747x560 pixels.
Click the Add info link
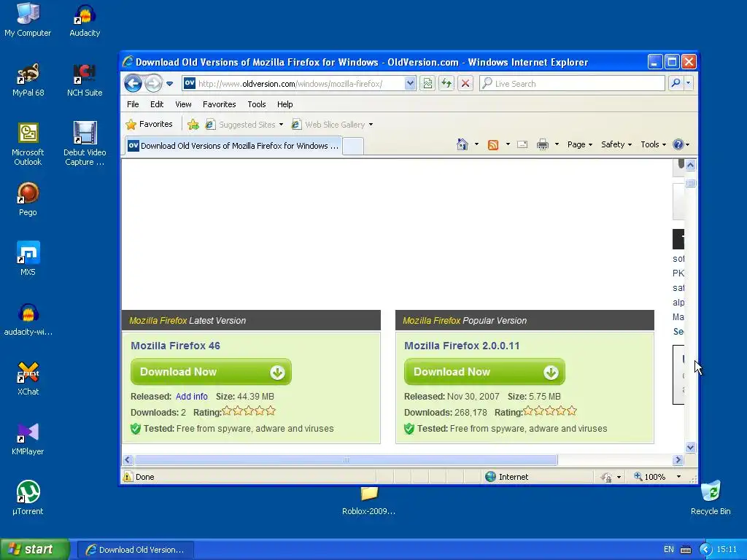[x=192, y=396]
